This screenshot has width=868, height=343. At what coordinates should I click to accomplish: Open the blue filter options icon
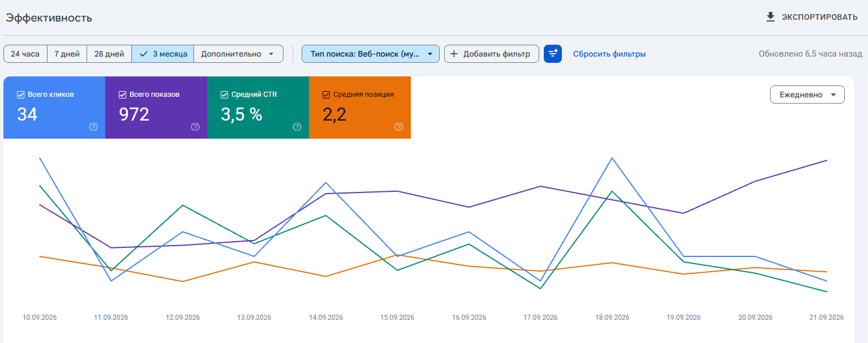[553, 54]
